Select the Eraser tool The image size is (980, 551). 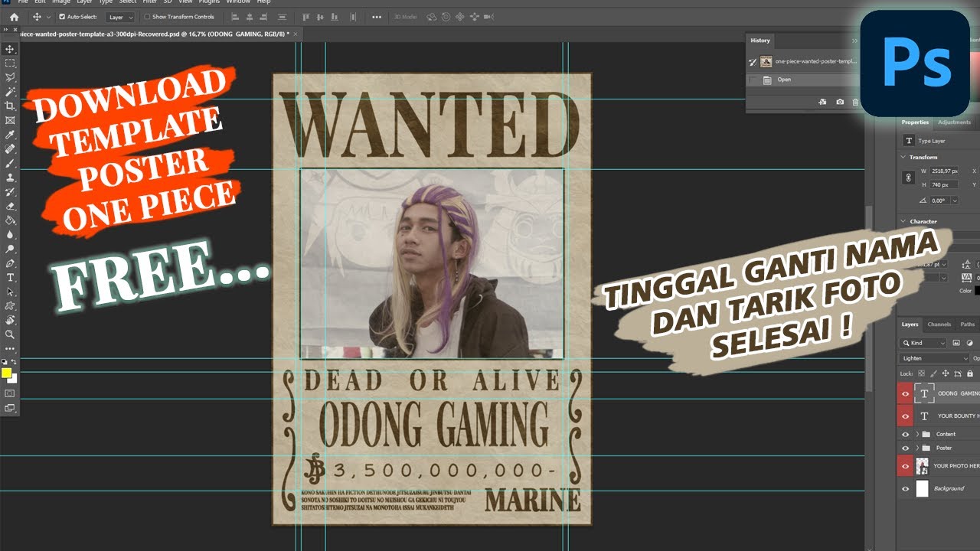[10, 206]
